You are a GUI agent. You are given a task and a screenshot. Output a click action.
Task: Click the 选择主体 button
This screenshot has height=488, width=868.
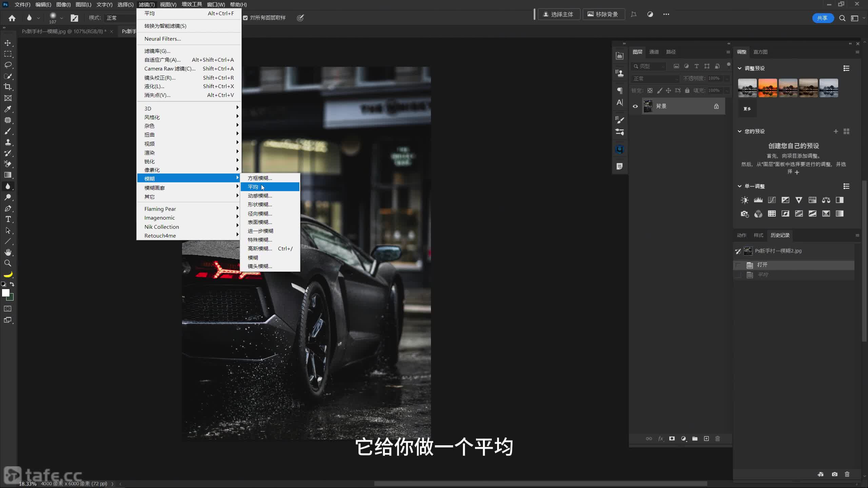558,14
